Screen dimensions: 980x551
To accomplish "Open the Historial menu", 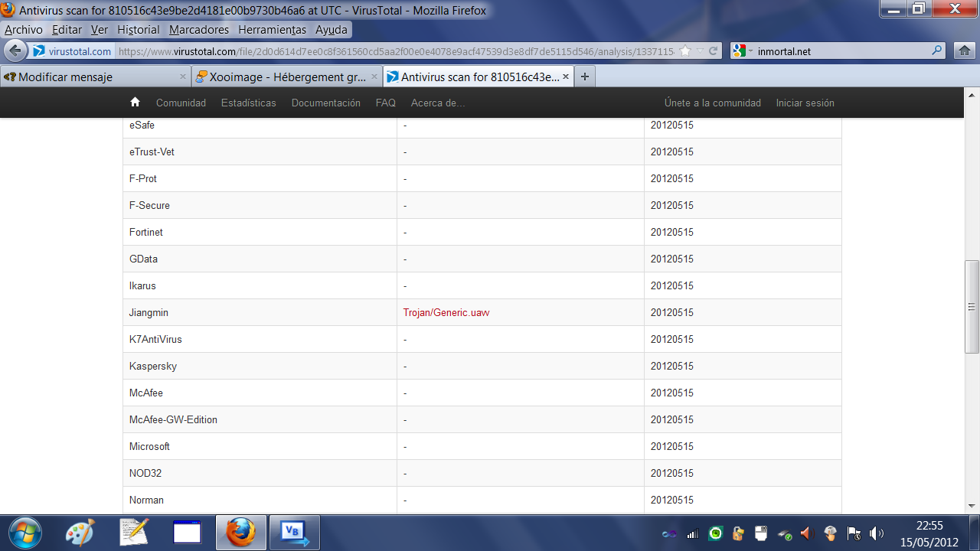I will tap(139, 30).
